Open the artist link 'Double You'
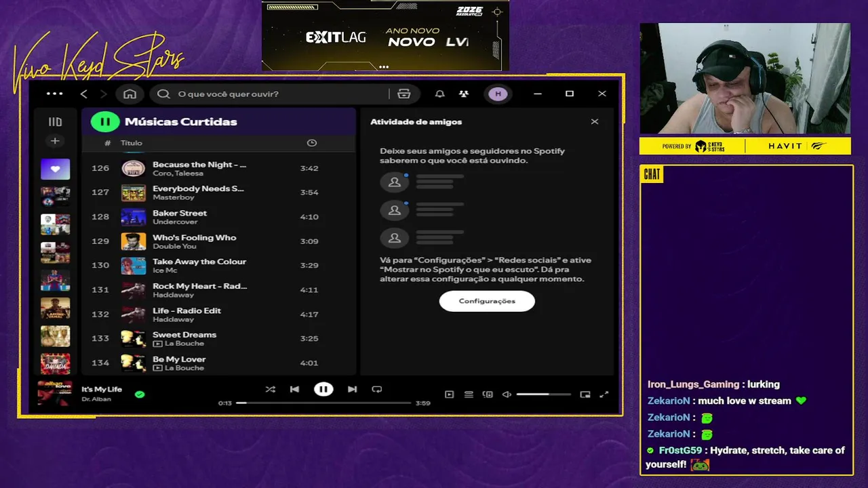Viewport: 868px width, 488px height. click(x=174, y=246)
